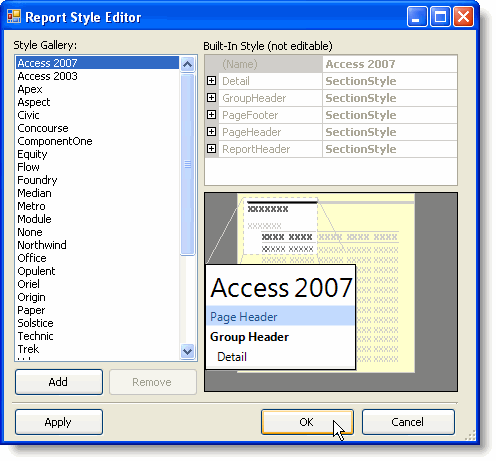Confirm with the OK button
Image resolution: width=496 pixels, height=461 pixels.
click(307, 422)
